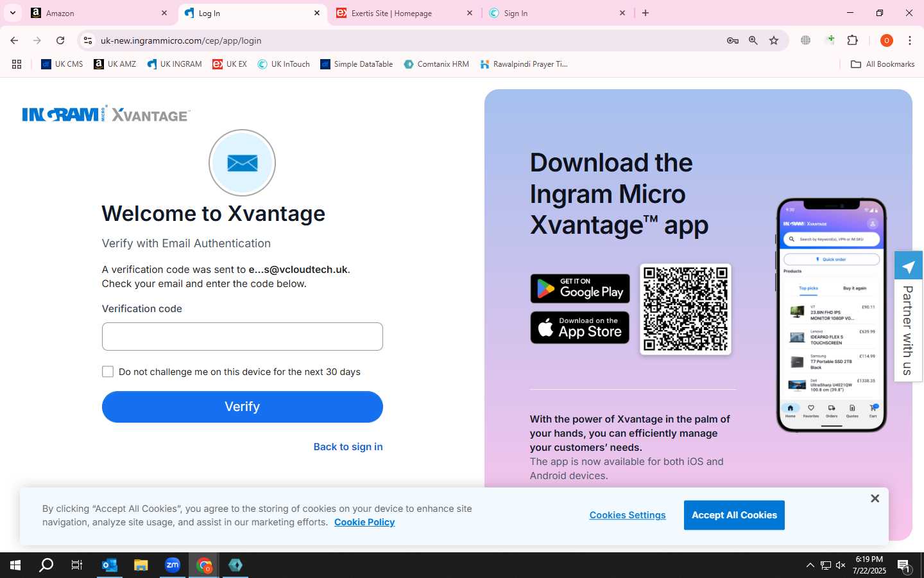Open File Explorer from the taskbar
The image size is (924, 578).
click(x=141, y=565)
